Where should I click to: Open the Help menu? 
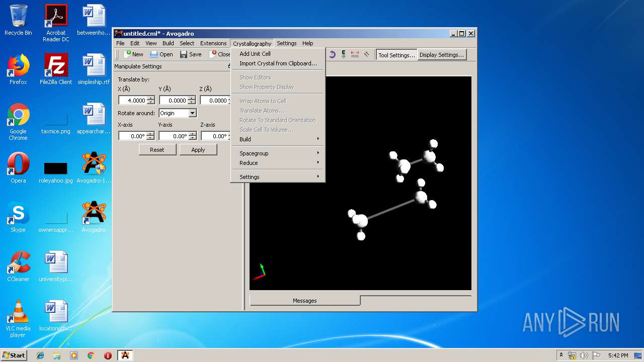click(307, 43)
